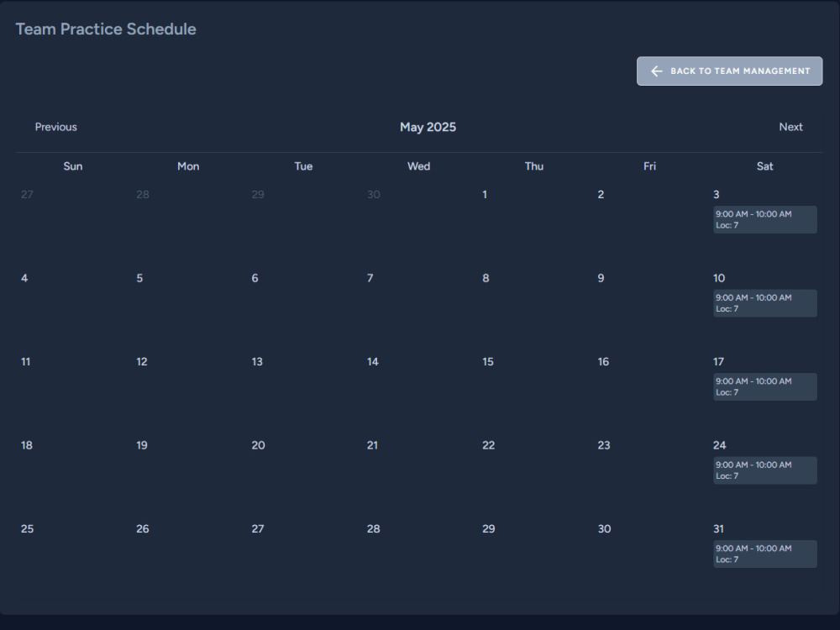Pick date 17 on Saturday
840x630 pixels.
point(718,361)
